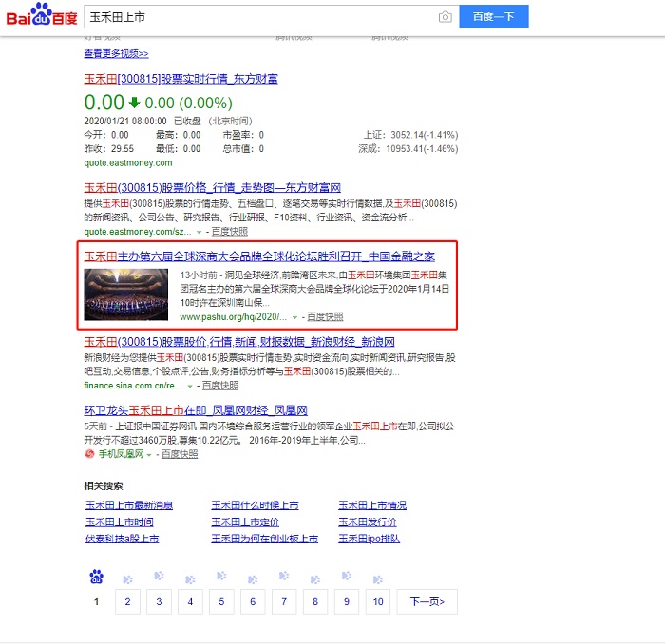This screenshot has width=665, height=644.
Task: Click the auditorium thumbnail of the pashu.org result
Action: tap(126, 294)
